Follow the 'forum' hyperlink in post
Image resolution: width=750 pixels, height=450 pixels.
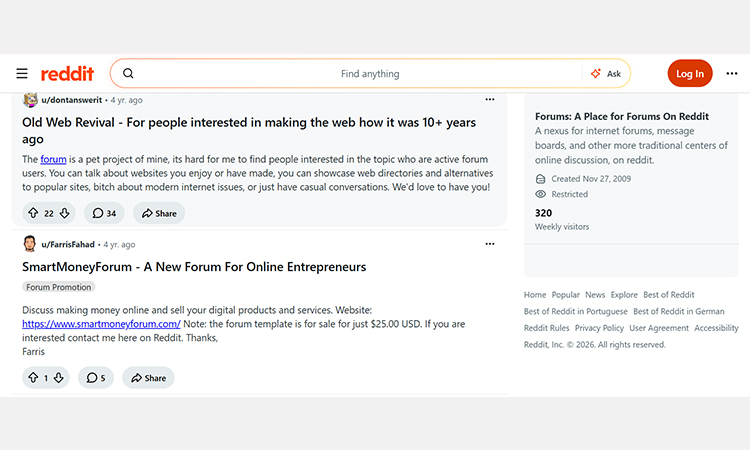54,159
